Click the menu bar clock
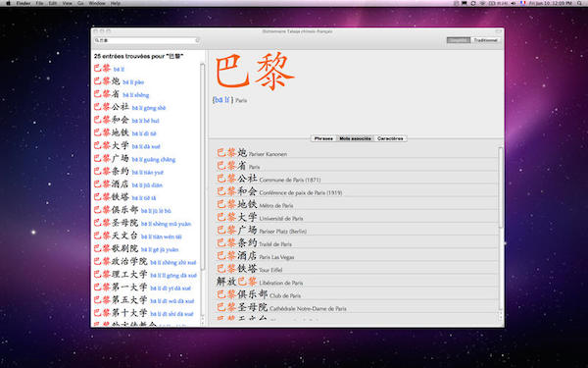 [551, 3]
